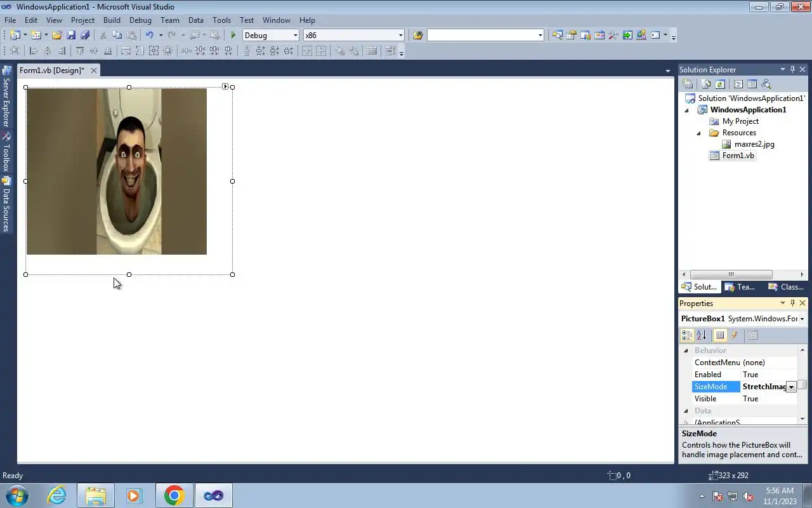This screenshot has width=812, height=508.
Task: Open Internet Explorer from the taskbar
Action: coord(56,495)
